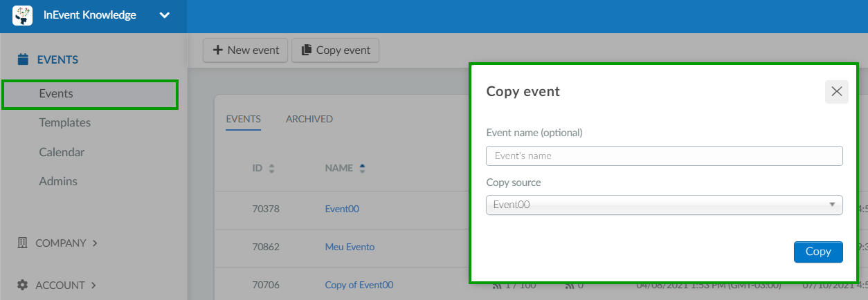Viewport: 868px width, 300px height.
Task: Click ID cell 70706
Action: coord(266,285)
